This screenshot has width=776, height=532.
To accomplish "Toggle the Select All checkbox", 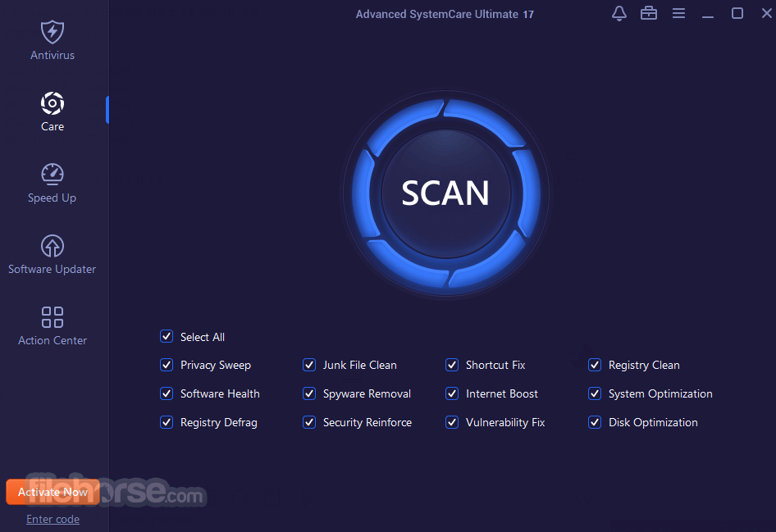I will point(167,336).
